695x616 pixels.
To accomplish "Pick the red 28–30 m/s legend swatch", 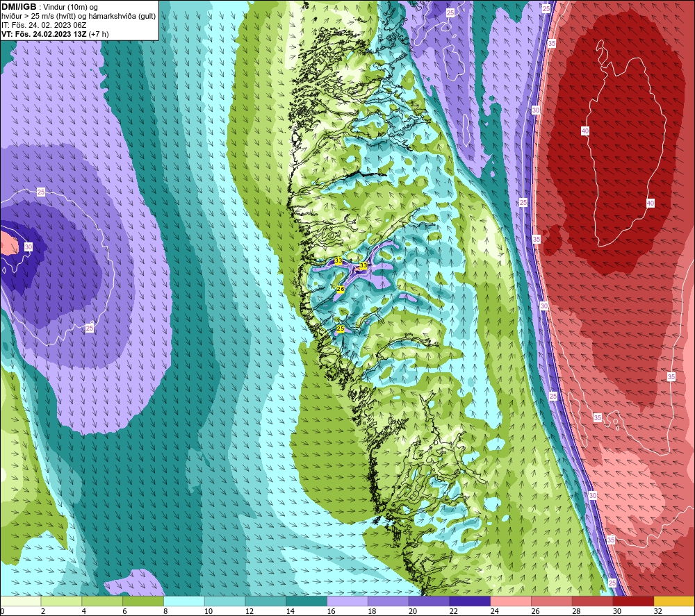I will click(x=592, y=601).
